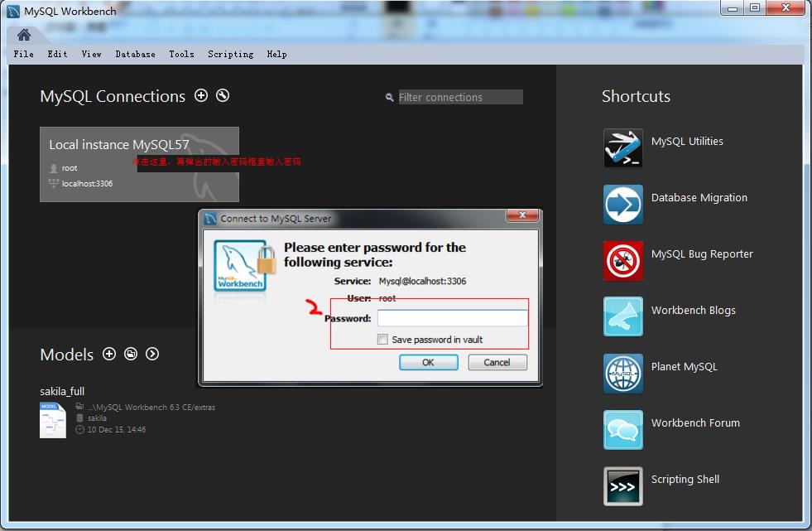Viewport: 812px width, 531px height.
Task: Open the Database menu
Action: point(135,54)
